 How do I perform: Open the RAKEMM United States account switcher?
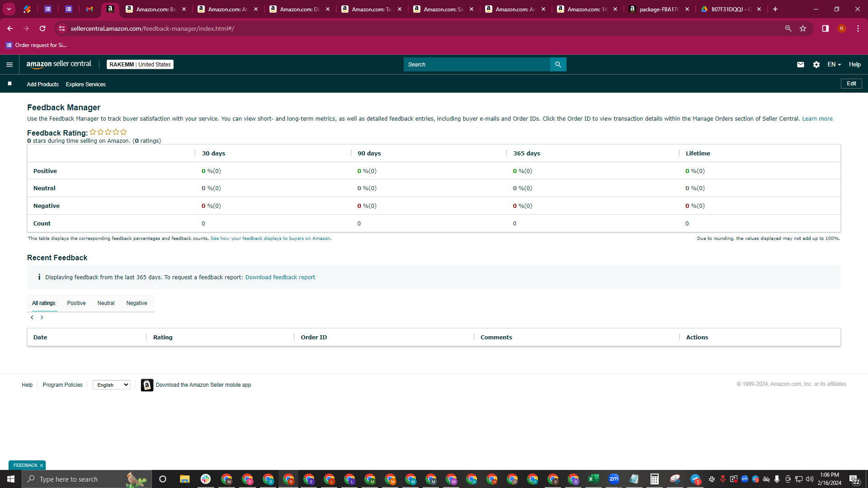coord(140,65)
